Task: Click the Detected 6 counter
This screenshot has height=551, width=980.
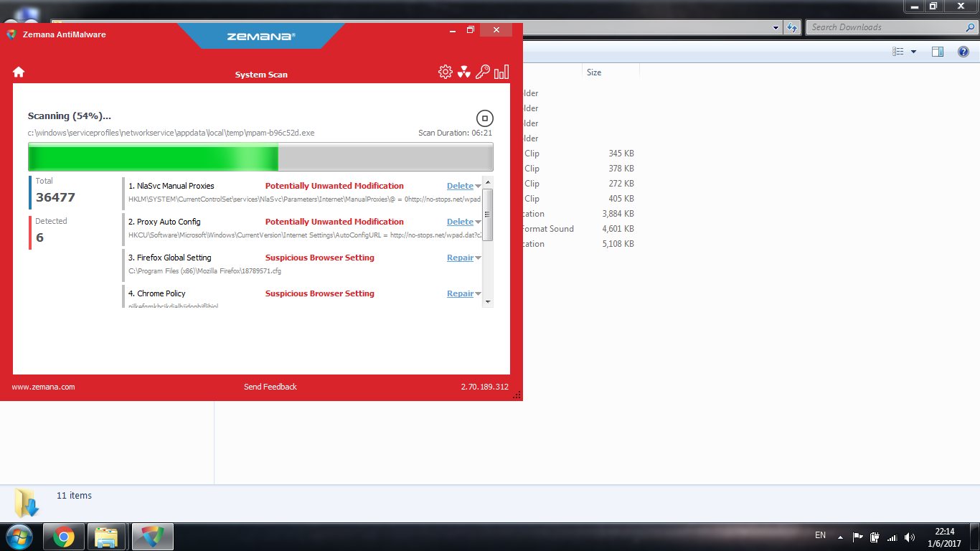Action: 51,232
